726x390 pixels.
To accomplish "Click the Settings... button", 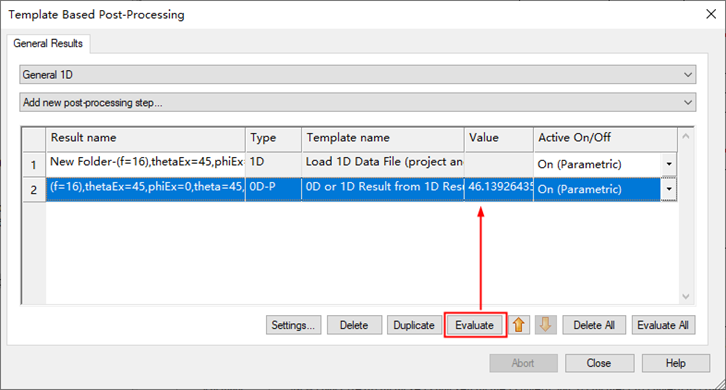I will point(293,325).
